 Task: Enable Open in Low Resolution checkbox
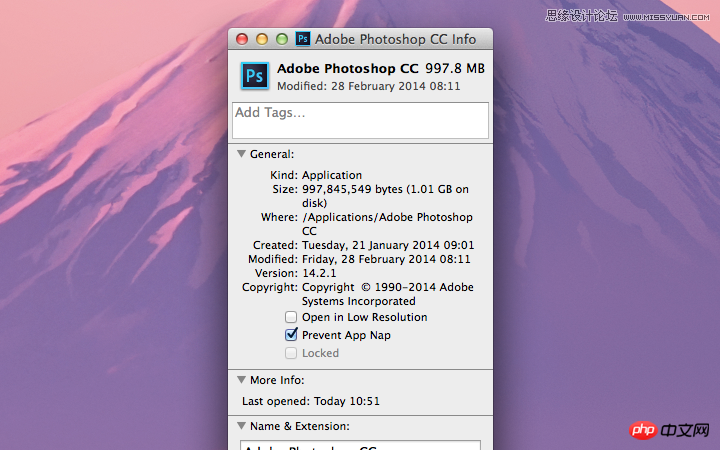pos(291,317)
